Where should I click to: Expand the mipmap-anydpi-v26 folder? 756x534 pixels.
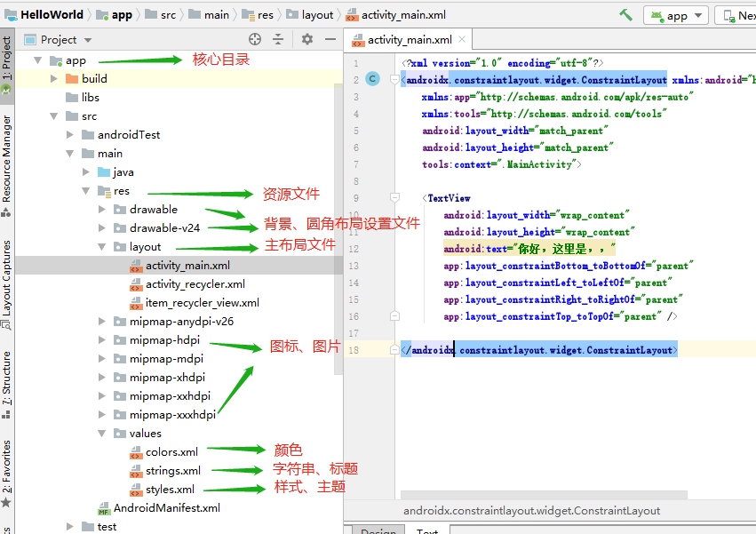point(102,322)
